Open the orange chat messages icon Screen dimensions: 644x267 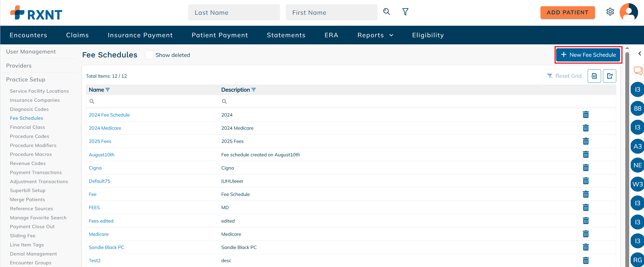638,71
